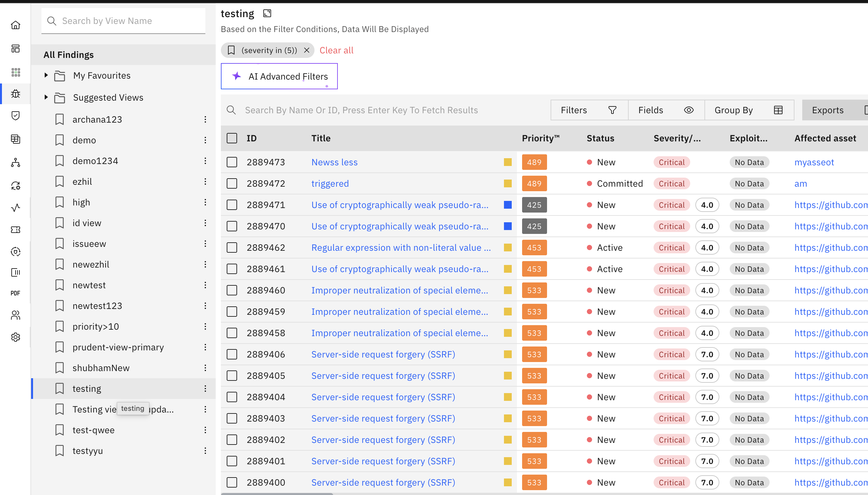Click the Clear all link

[336, 50]
